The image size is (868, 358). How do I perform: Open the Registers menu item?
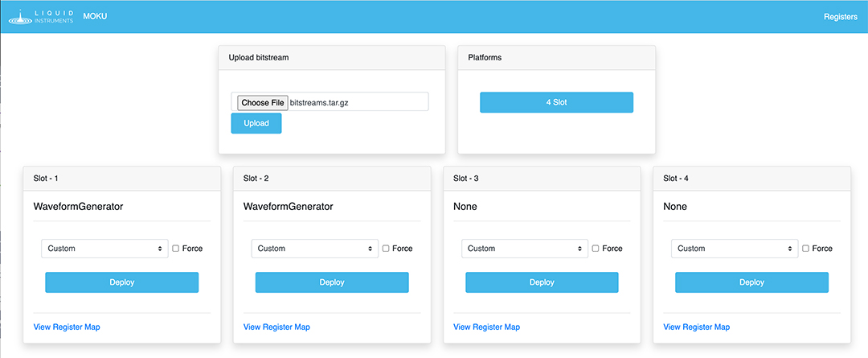[841, 17]
